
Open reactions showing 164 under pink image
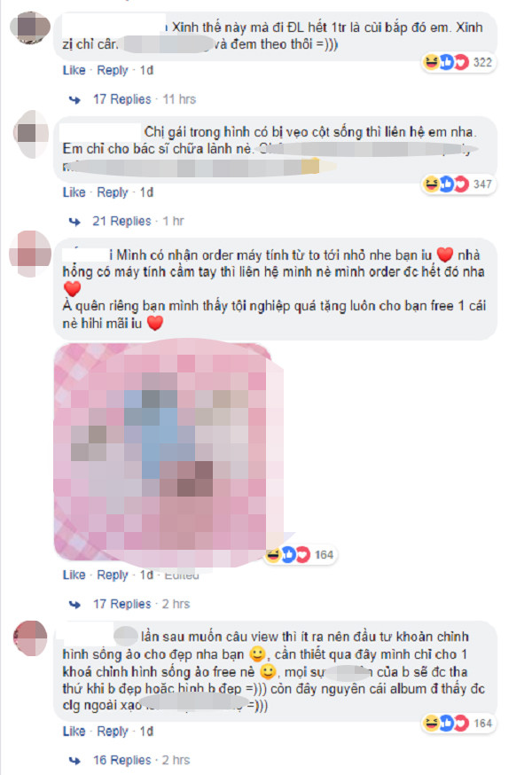point(300,555)
